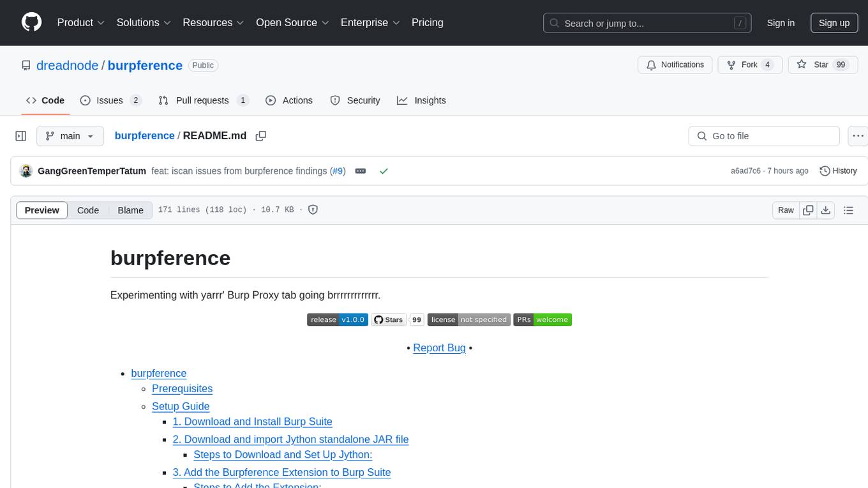Click the license not specified badge
The image size is (868, 488).
pyautogui.click(x=469, y=320)
